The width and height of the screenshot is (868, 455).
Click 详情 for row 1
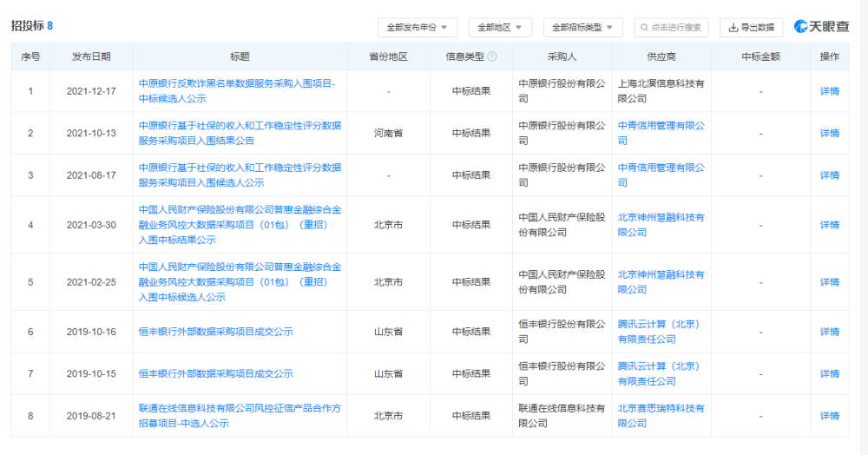pyautogui.click(x=829, y=91)
